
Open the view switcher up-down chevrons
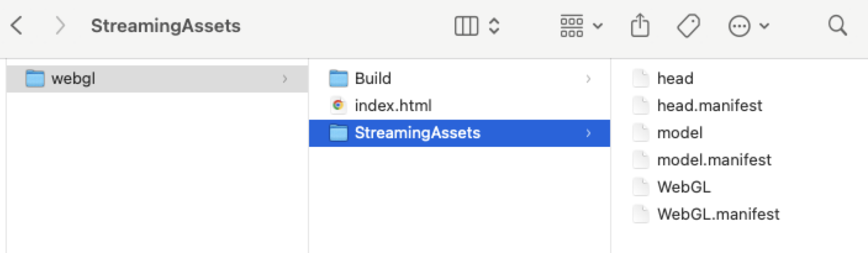[494, 26]
